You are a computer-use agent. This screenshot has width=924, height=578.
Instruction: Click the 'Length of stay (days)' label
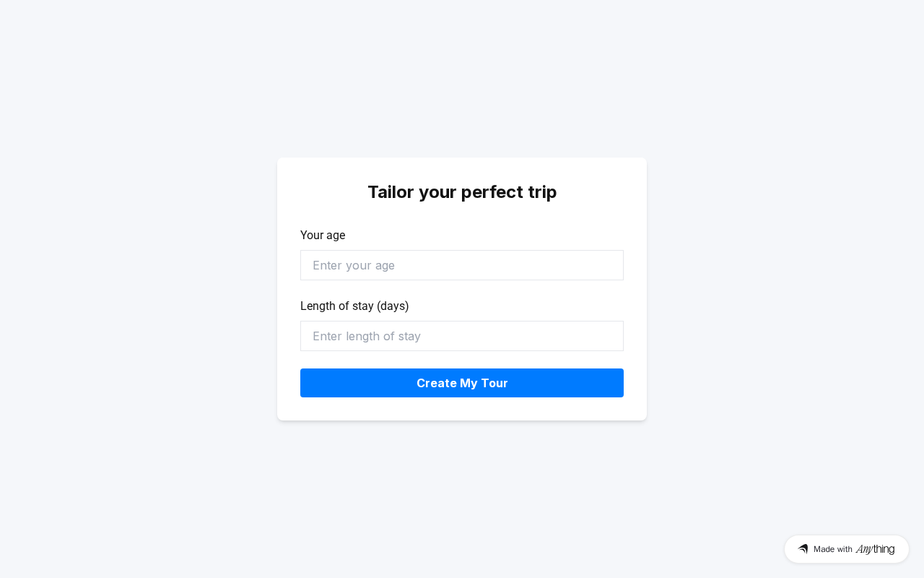pyautogui.click(x=354, y=306)
